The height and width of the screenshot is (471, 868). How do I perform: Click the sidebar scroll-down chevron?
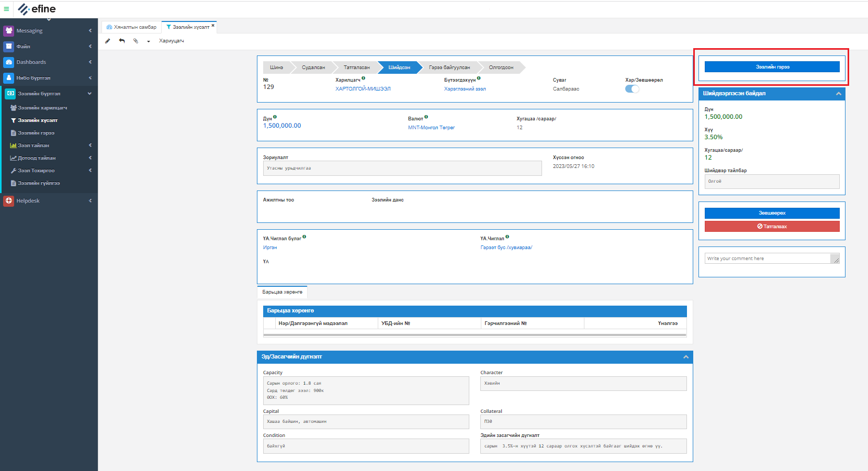pos(49,20)
